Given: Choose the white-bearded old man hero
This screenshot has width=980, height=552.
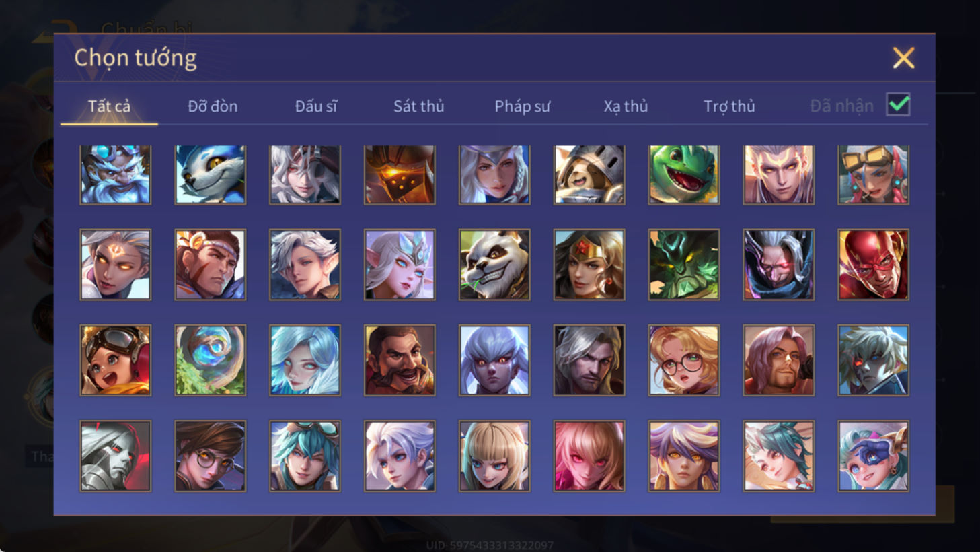Looking at the screenshot, I should pos(116,174).
